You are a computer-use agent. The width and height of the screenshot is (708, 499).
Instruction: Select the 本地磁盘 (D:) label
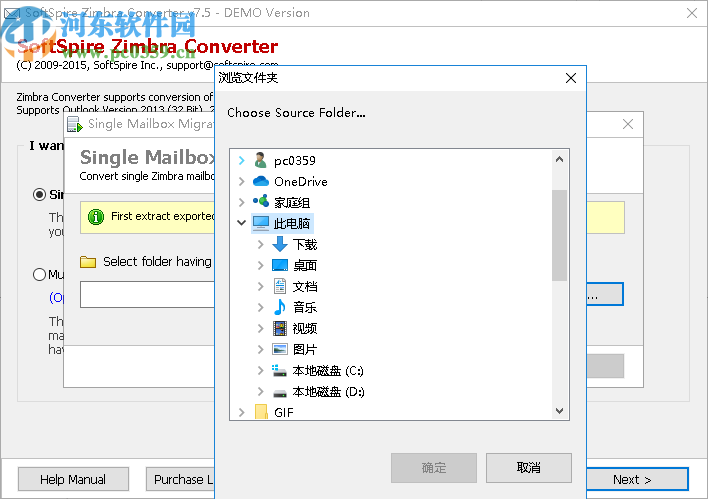tap(328, 392)
